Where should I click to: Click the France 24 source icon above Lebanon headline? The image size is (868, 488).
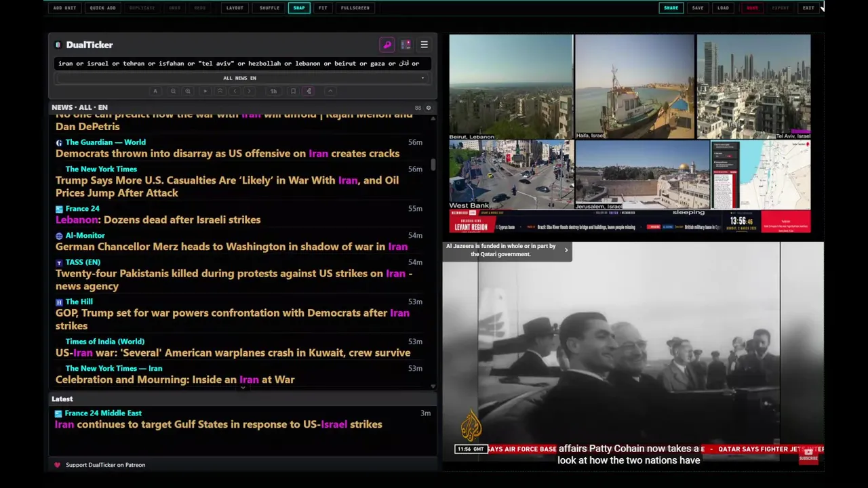tap(59, 209)
